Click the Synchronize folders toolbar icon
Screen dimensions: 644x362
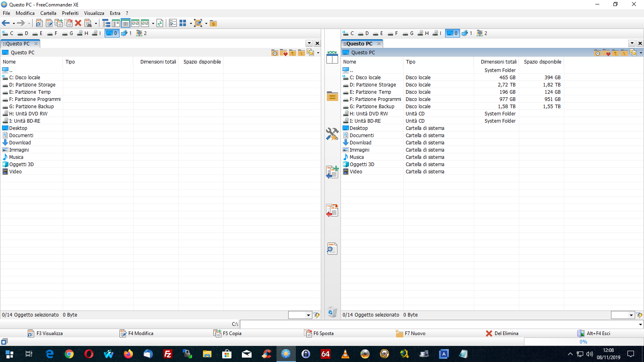pyautogui.click(x=160, y=23)
